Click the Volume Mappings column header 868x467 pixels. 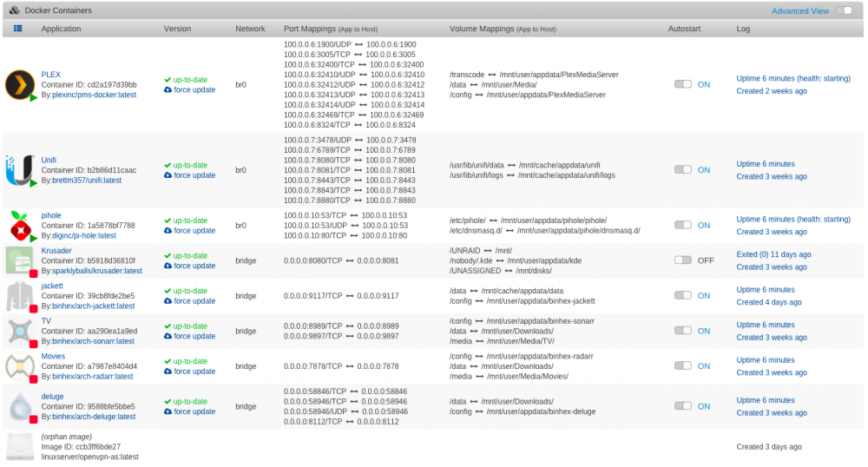click(x=503, y=29)
